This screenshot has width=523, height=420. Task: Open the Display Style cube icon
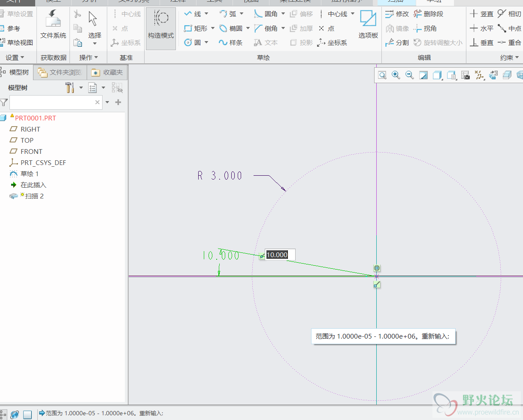pos(437,75)
